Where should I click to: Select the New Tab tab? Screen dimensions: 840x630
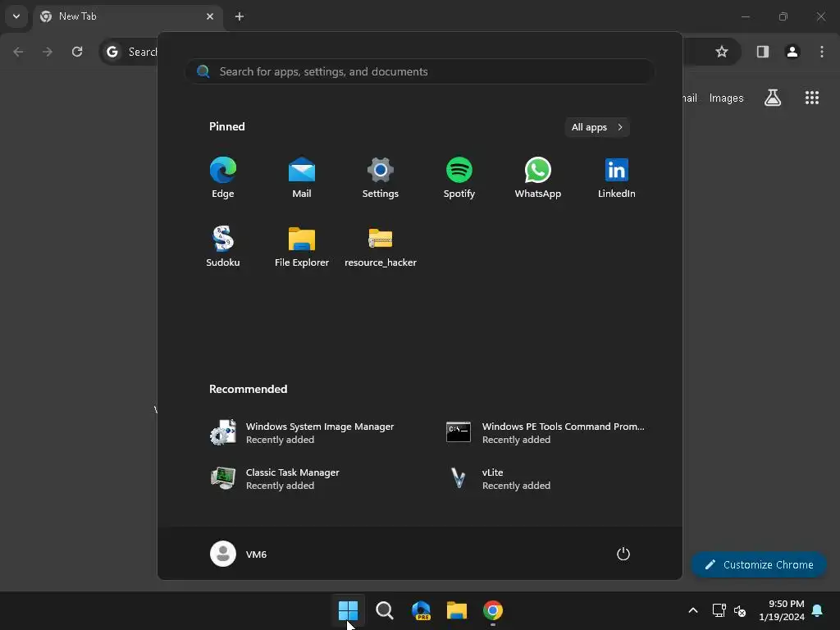[129, 16]
